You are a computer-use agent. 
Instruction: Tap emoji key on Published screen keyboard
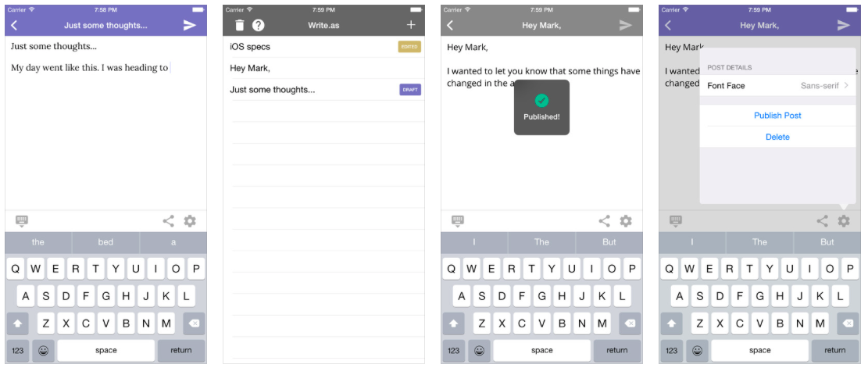pyautogui.click(x=480, y=350)
